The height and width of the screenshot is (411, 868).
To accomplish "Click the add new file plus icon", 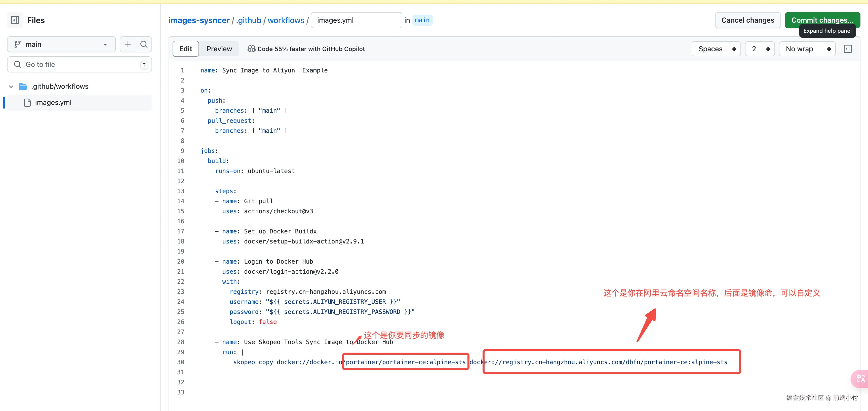I will pyautogui.click(x=128, y=44).
